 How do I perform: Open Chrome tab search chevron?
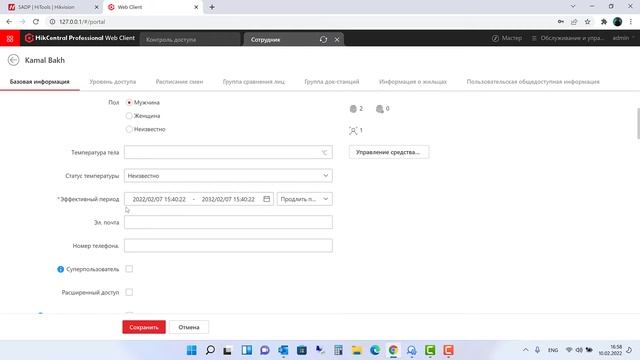pyautogui.click(x=573, y=7)
